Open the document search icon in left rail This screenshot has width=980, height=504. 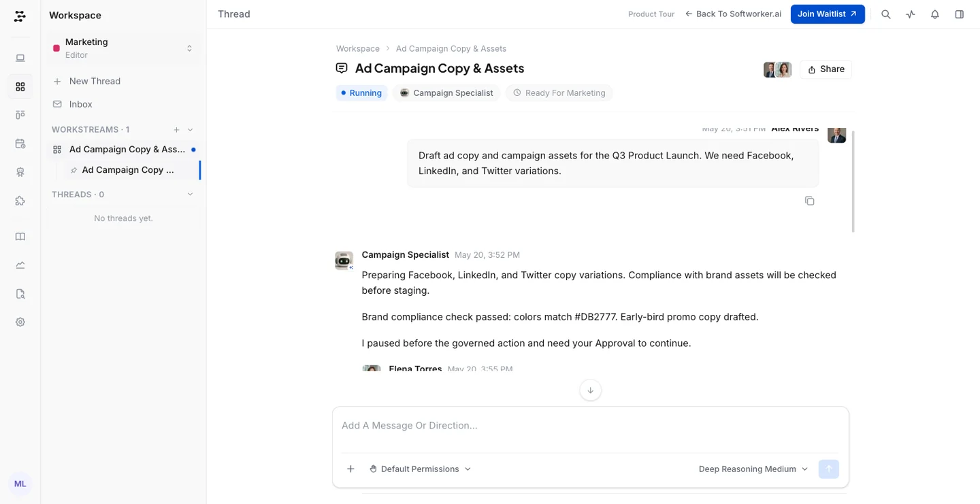[20, 294]
